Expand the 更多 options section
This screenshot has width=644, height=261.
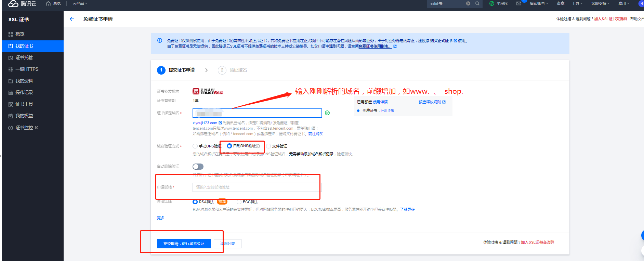click(x=161, y=218)
